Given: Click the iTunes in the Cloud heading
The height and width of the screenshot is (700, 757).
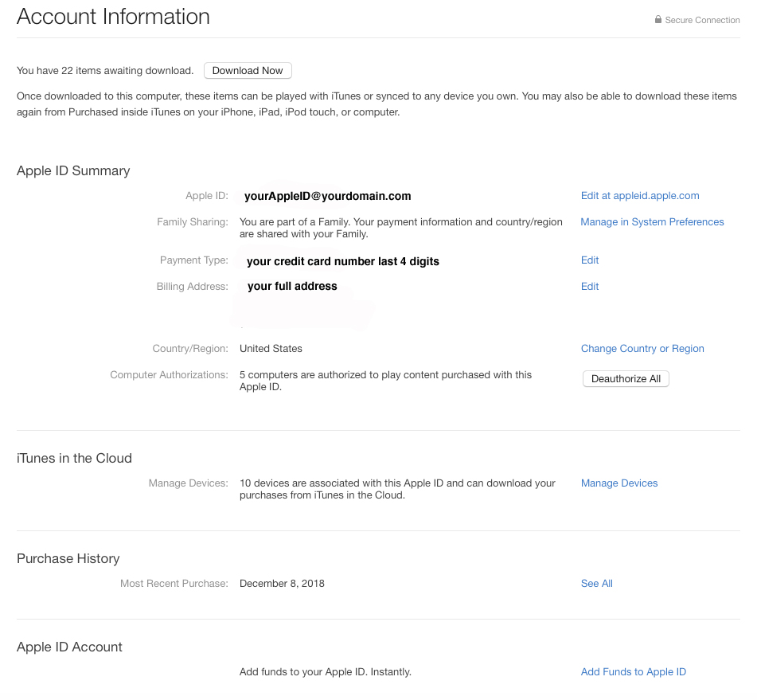Looking at the screenshot, I should (x=74, y=458).
